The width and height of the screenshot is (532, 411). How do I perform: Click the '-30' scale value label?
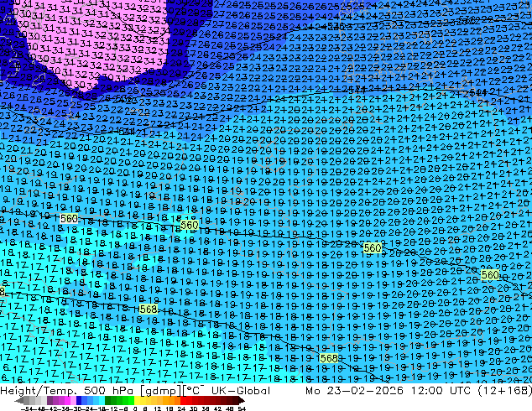point(76,409)
